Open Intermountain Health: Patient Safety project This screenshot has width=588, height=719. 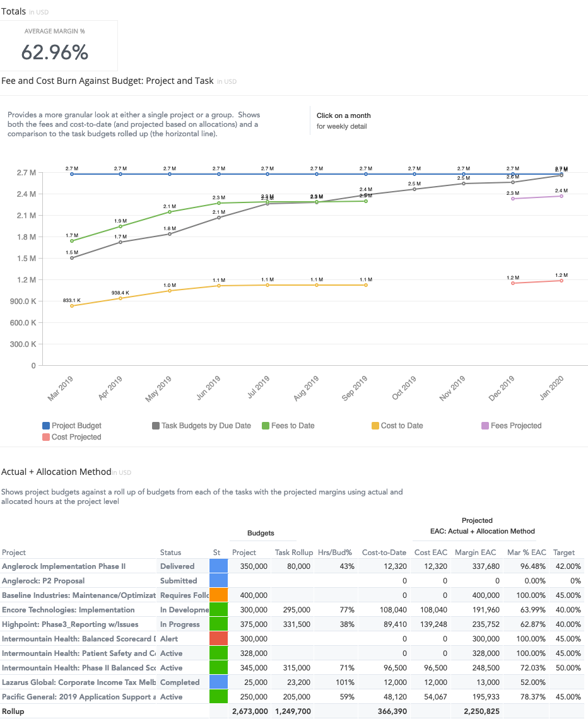(79, 653)
